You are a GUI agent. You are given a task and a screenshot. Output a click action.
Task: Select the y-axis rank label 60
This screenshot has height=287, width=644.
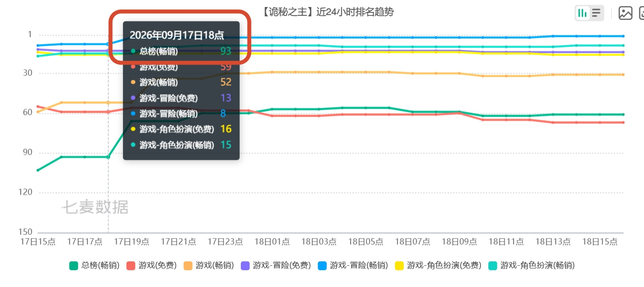click(x=27, y=113)
